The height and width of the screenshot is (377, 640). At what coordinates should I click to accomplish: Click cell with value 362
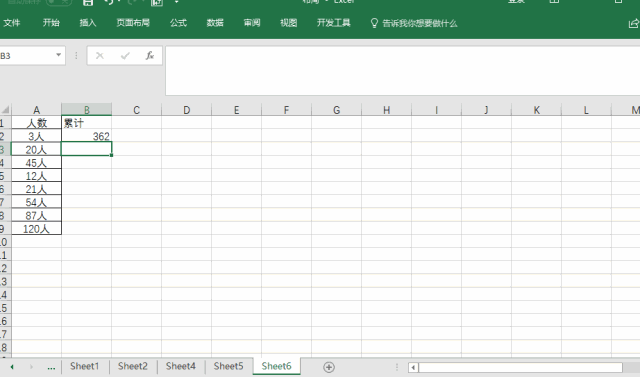click(x=87, y=136)
